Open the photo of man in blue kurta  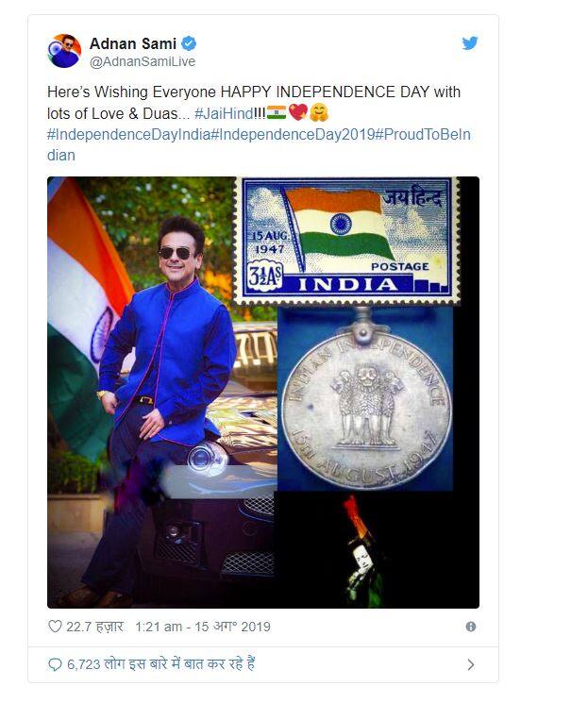point(162,393)
